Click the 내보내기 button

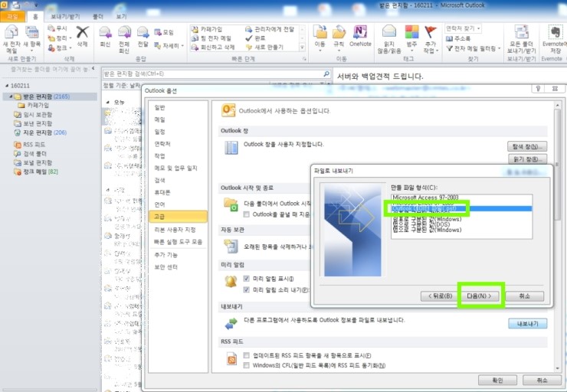pos(528,324)
